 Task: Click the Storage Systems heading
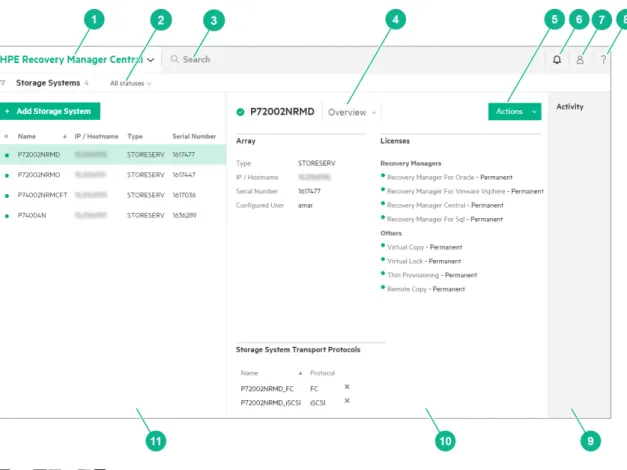point(48,83)
